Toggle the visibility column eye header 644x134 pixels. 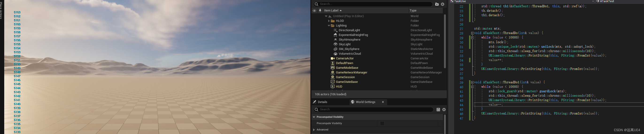[x=314, y=11]
